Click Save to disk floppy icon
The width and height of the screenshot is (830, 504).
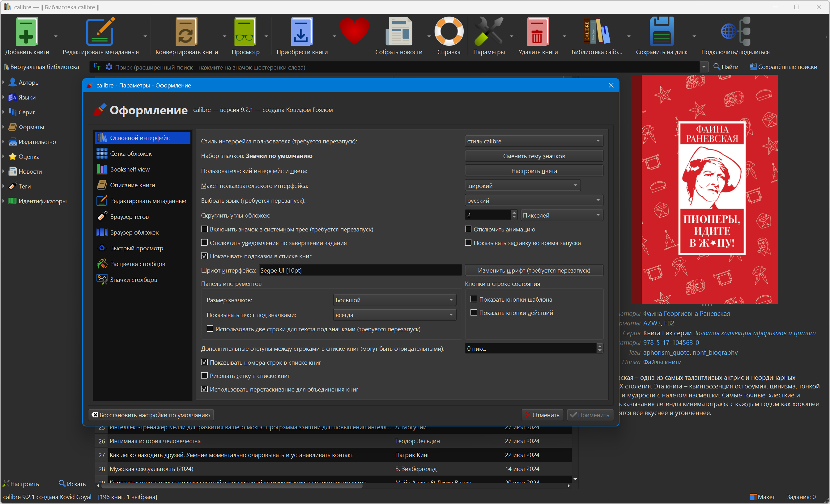(661, 32)
